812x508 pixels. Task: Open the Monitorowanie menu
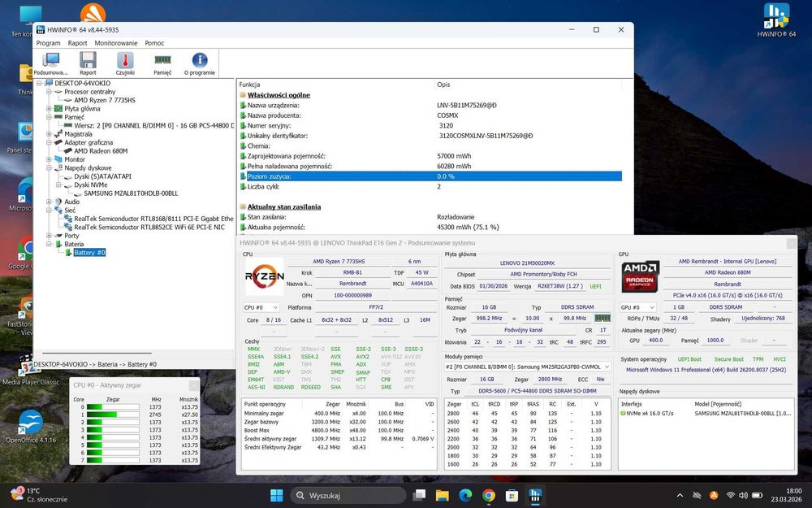tap(116, 43)
